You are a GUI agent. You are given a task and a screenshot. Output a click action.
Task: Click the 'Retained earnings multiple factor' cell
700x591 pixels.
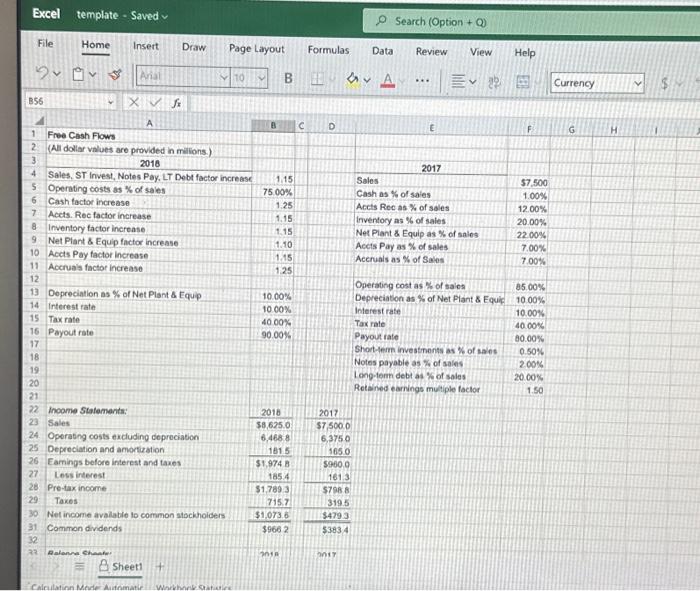click(x=430, y=389)
